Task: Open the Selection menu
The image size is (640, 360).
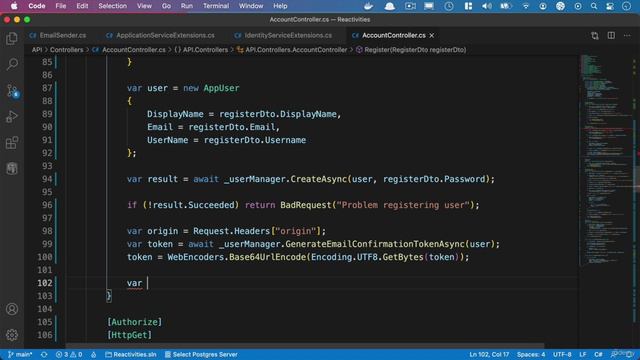Action: pos(112,6)
